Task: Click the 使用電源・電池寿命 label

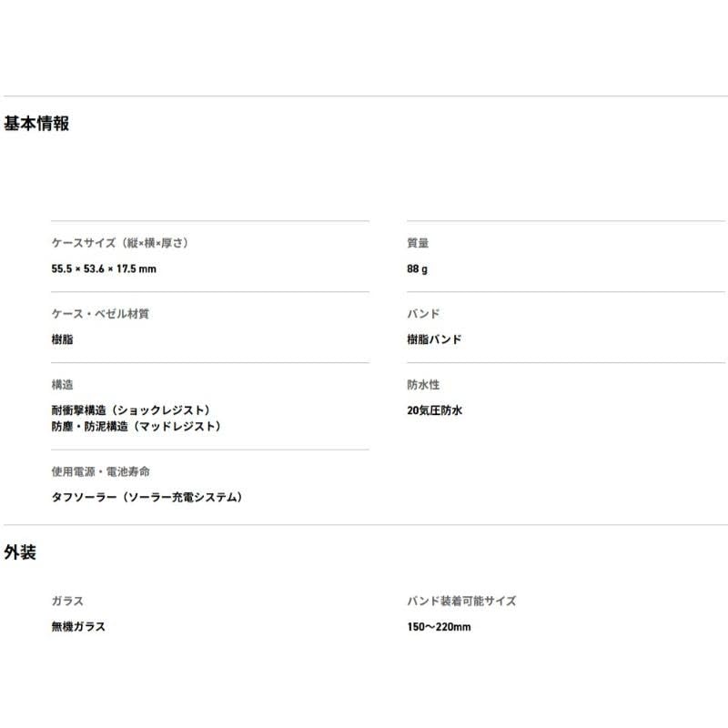Action: click(x=101, y=471)
